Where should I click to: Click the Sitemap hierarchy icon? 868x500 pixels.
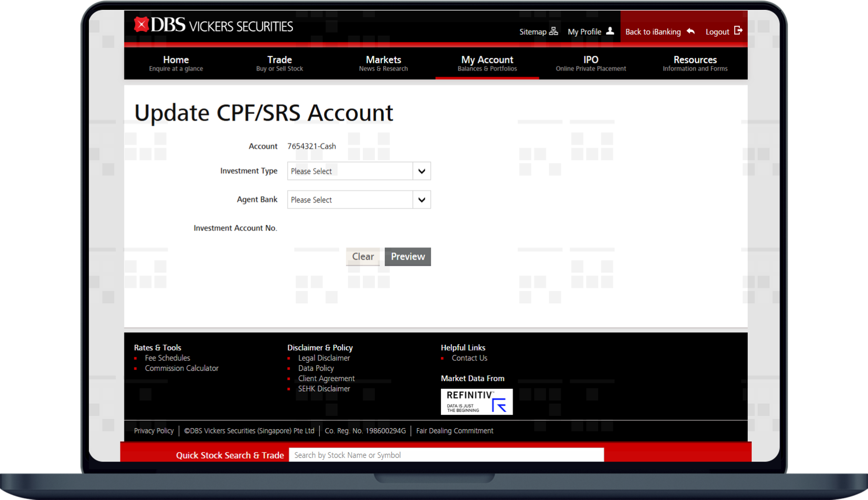point(553,31)
